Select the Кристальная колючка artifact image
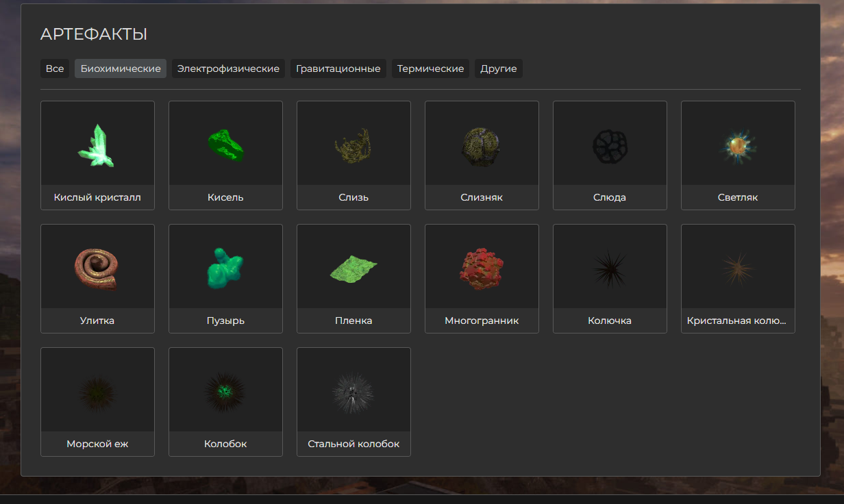Screen dimensions: 844x504 (738, 268)
